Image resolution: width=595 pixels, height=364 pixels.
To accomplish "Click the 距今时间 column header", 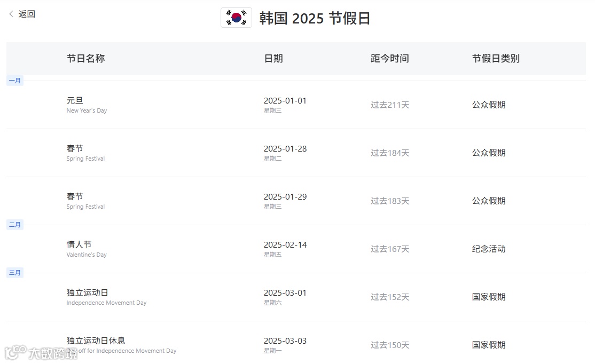I will tap(389, 58).
